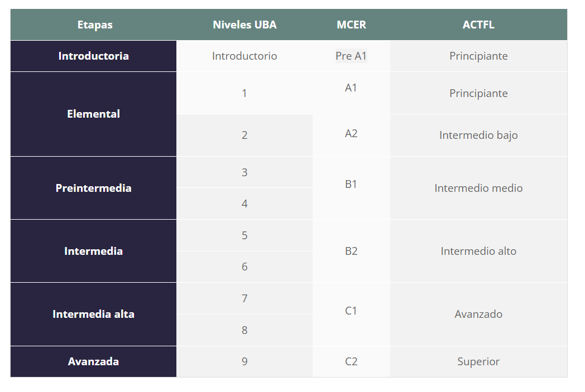Click the ACTFL column header

pos(479,25)
